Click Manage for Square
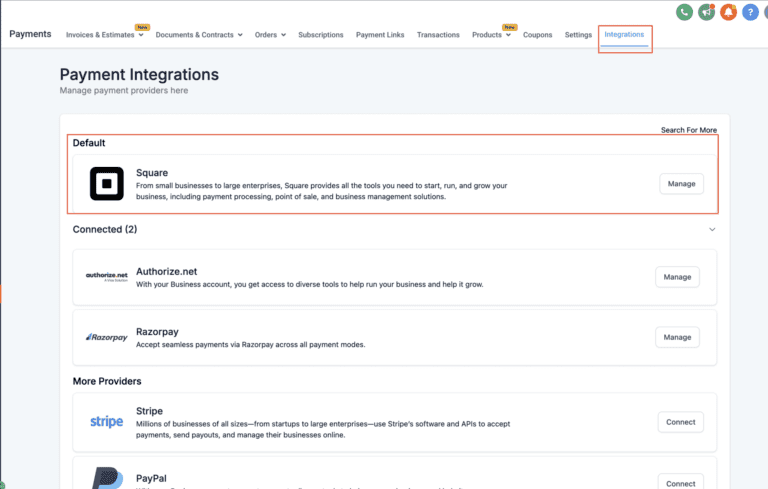The image size is (768, 489). [x=681, y=184]
